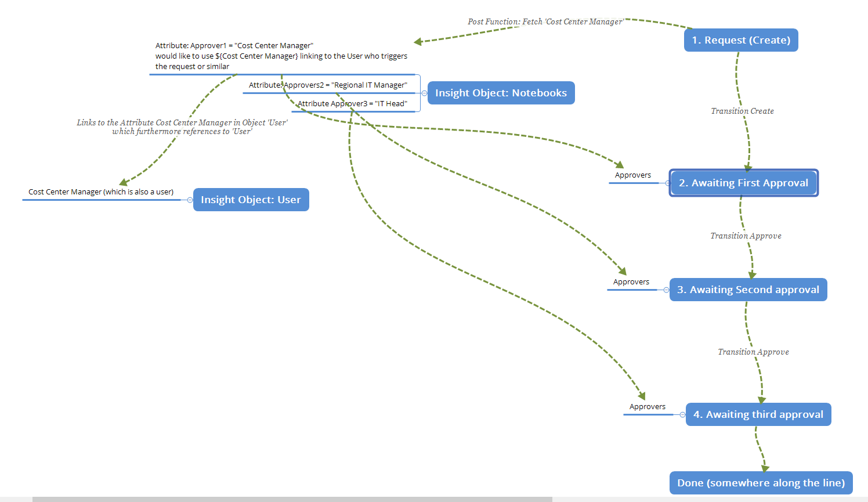Viewport: 868px width, 502px height.
Task: Click the 'Cost Center Manager (which is also a user)' subtopic
Action: [x=101, y=192]
